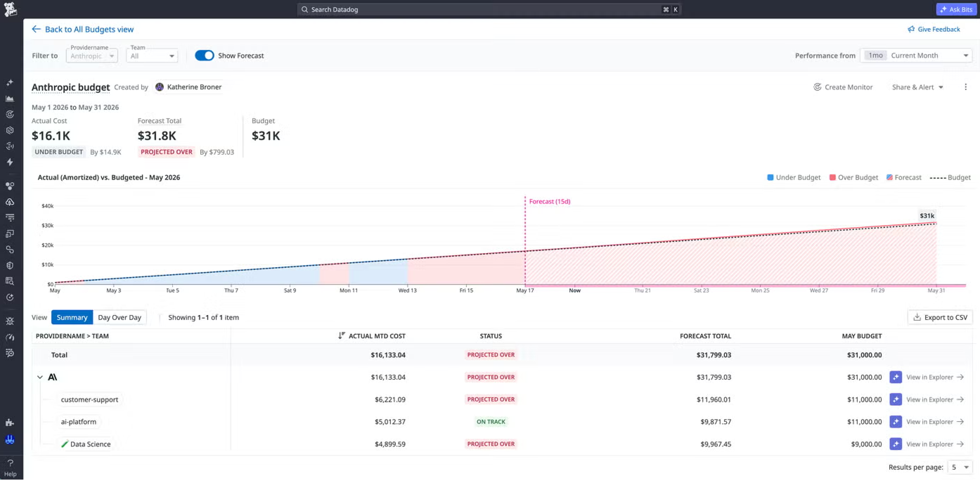Open the Performance from time range dropdown
The width and height of the screenshot is (980, 481).
(916, 56)
